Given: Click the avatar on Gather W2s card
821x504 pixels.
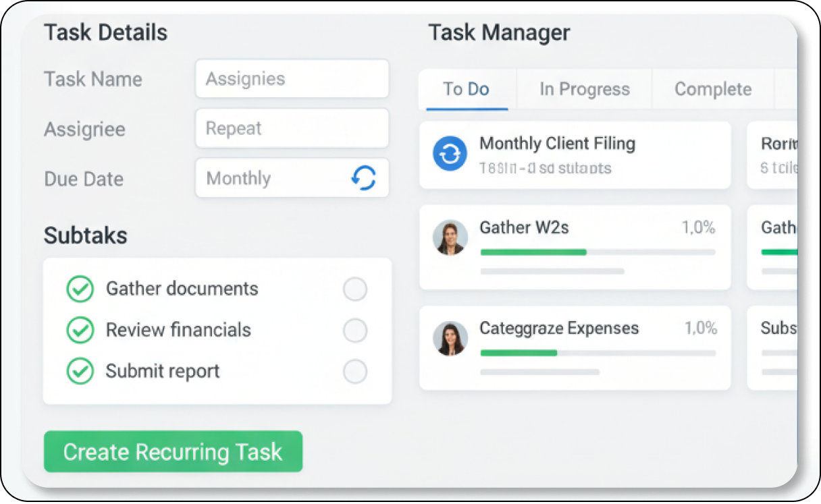Looking at the screenshot, I should pyautogui.click(x=450, y=237).
